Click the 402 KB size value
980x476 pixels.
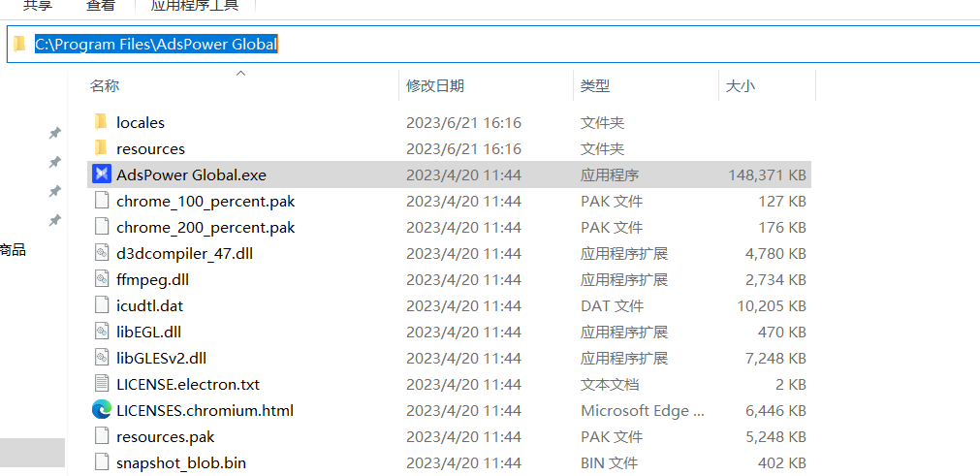point(782,463)
